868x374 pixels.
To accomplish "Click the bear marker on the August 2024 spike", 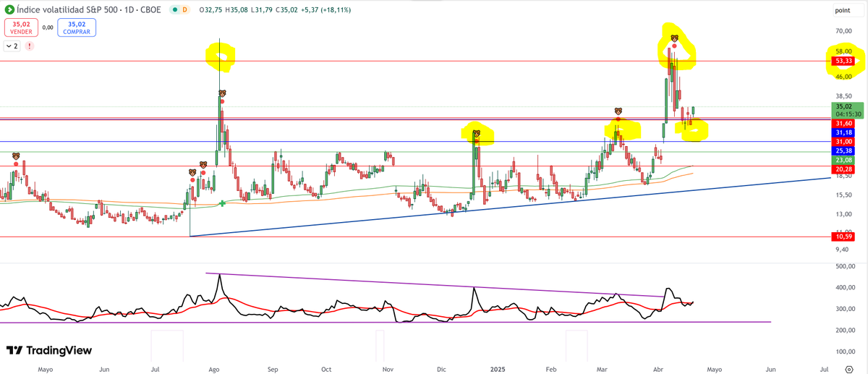I will [x=223, y=93].
